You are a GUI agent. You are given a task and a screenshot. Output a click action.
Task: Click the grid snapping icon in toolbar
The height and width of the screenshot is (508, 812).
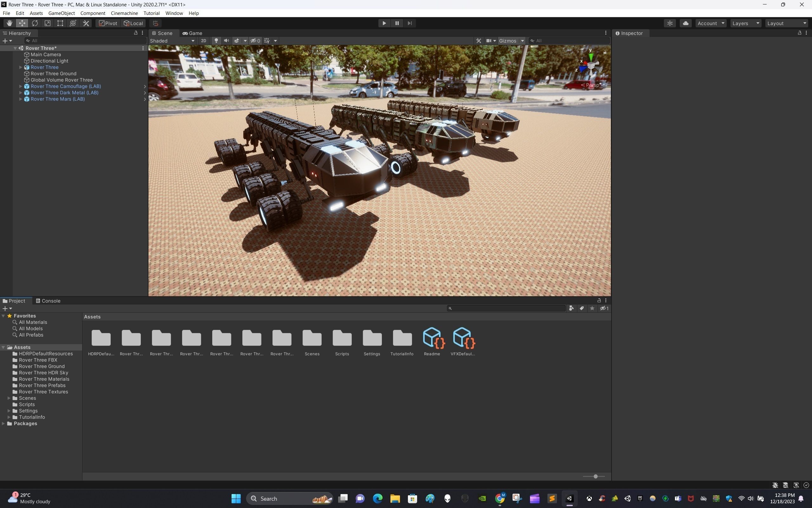click(155, 23)
